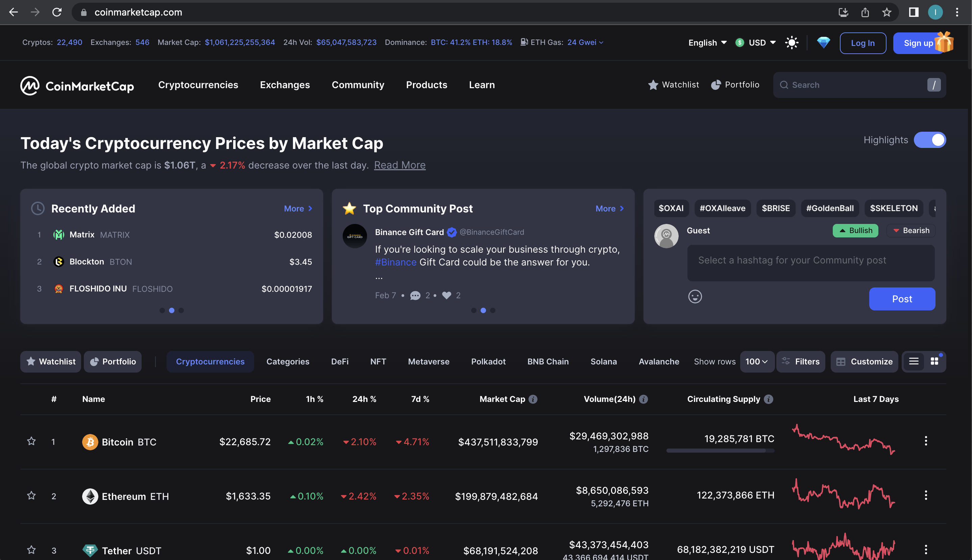This screenshot has height=560, width=972.
Task: Open the USD currency dropdown
Action: point(755,43)
